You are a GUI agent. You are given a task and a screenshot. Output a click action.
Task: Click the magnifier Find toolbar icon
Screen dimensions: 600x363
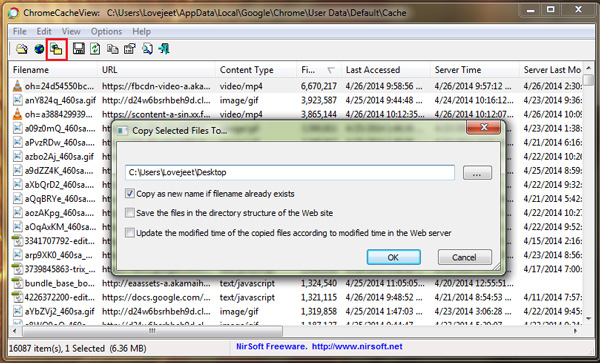(x=147, y=49)
